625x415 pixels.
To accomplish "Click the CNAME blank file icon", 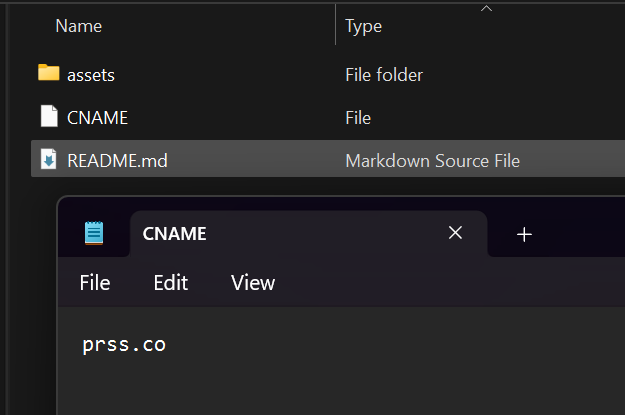I will 49,116.
